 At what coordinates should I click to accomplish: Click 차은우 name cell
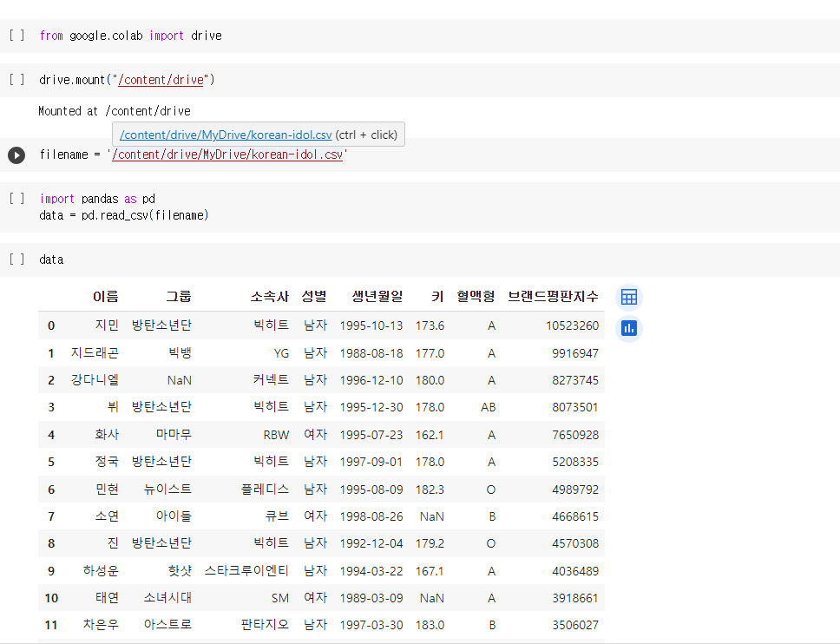[x=101, y=624]
